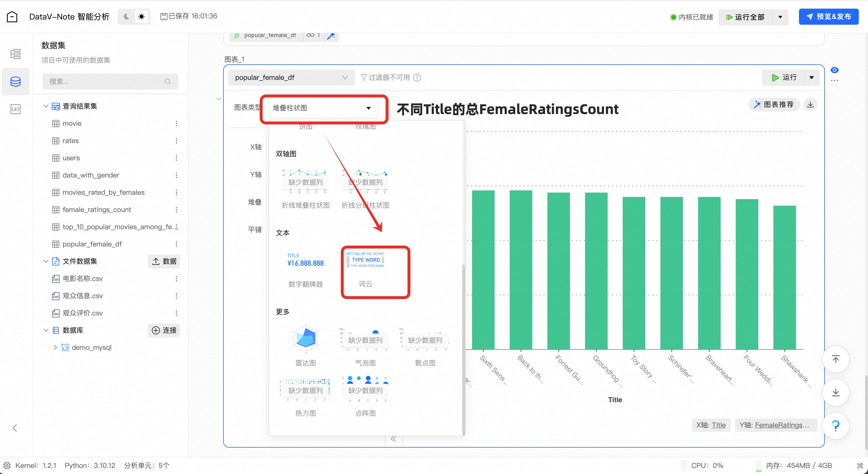Viewport: 868px width, 474px height.
Task: Open the variables (x) sidebar icon
Action: [x=16, y=109]
